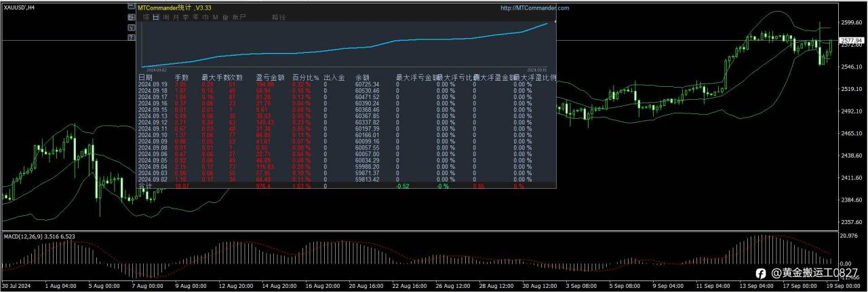Image resolution: width=868 pixels, height=292 pixels.
Task: Click the 出入金 column header
Action: 335,77
